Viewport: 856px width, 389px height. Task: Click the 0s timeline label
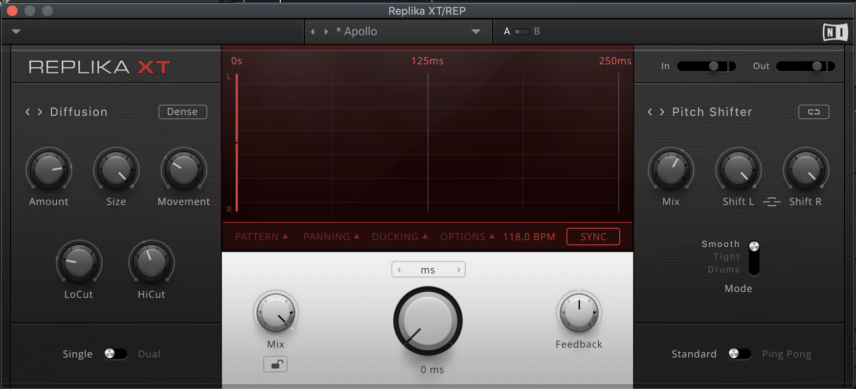pos(236,61)
